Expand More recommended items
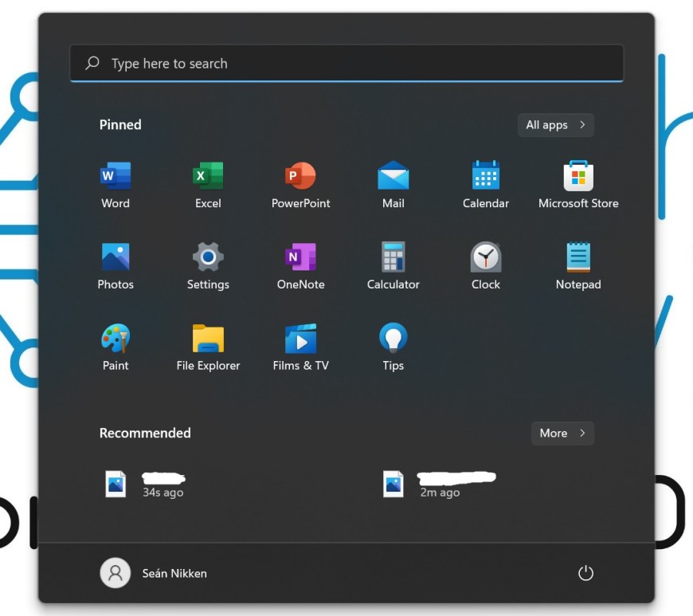This screenshot has height=616, width=693. click(562, 433)
